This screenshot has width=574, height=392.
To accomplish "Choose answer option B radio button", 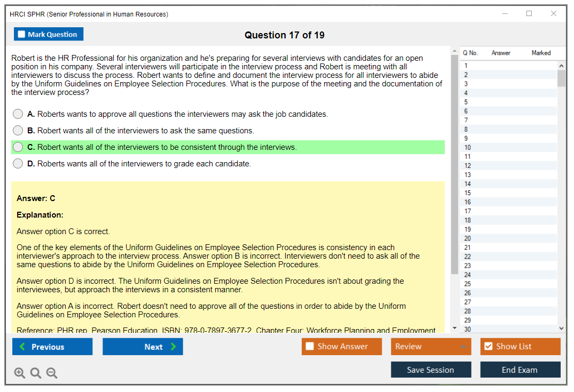I will 18,131.
